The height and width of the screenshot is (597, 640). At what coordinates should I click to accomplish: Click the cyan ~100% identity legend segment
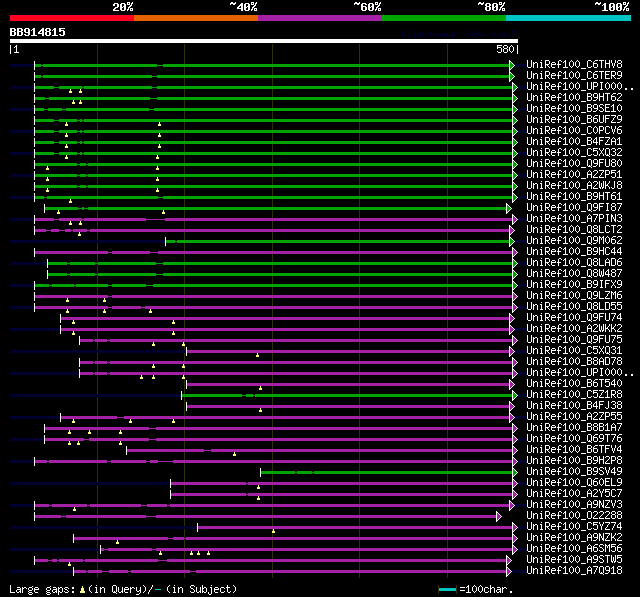click(x=569, y=18)
